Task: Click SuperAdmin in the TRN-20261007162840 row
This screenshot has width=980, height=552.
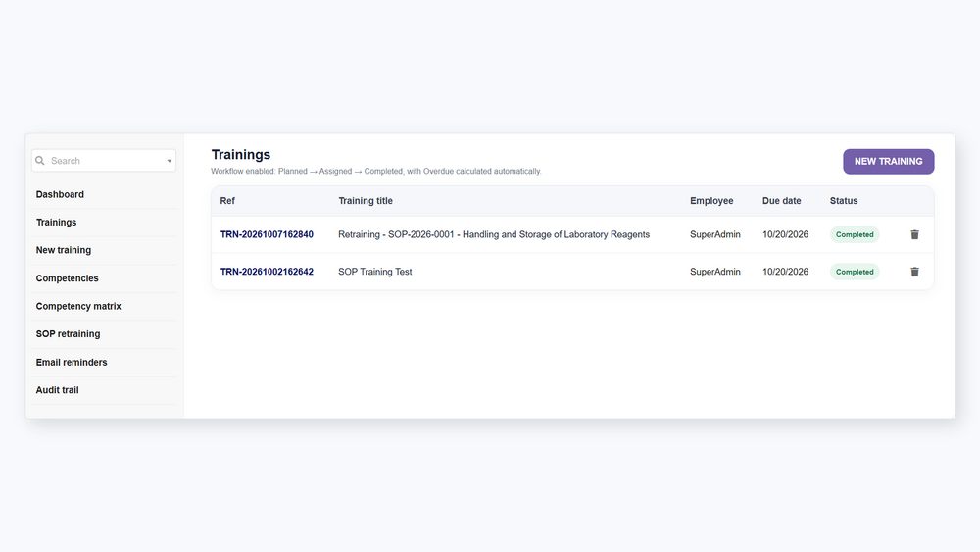Action: pyautogui.click(x=715, y=234)
